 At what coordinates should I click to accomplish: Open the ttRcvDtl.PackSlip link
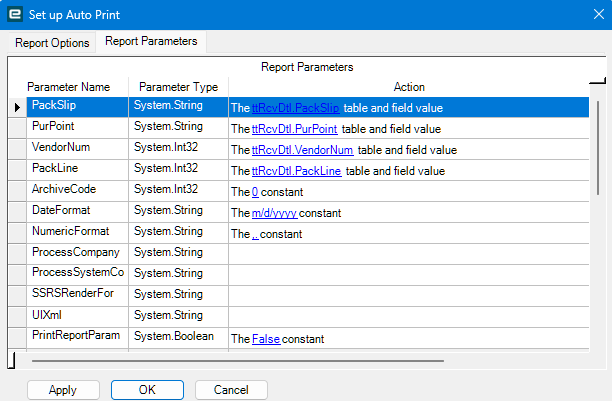(295, 107)
